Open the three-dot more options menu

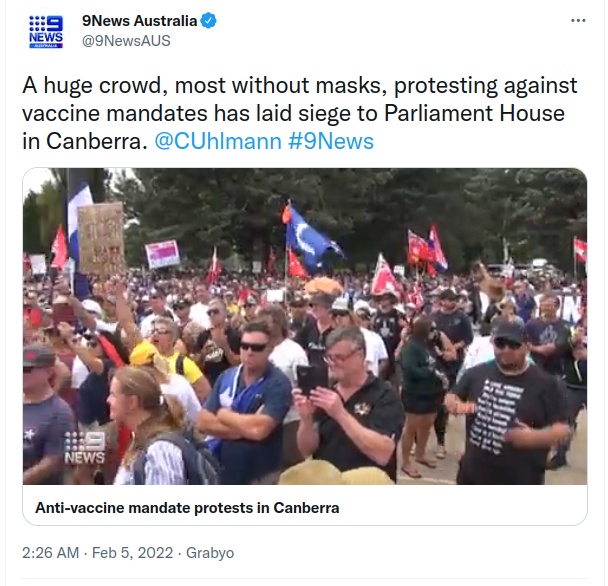578,21
